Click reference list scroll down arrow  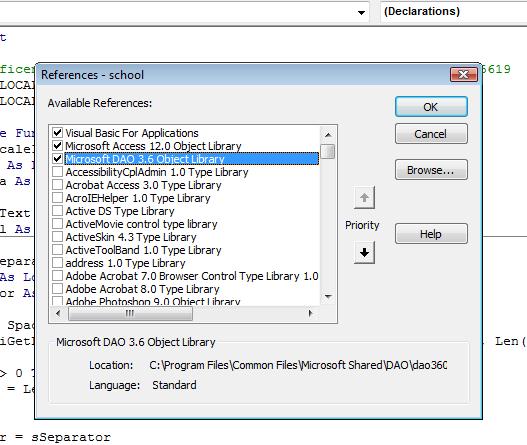pos(328,296)
